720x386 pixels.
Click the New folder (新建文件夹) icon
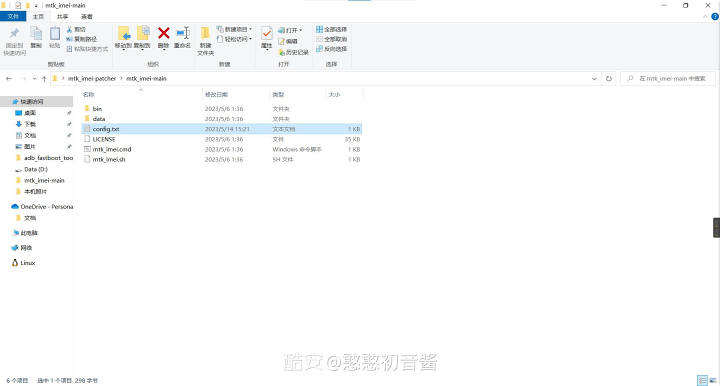pyautogui.click(x=205, y=33)
